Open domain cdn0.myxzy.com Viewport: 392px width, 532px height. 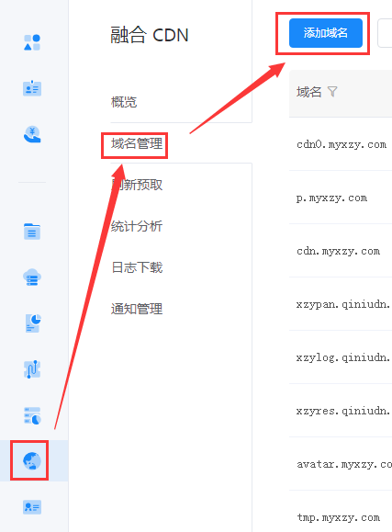[342, 145]
